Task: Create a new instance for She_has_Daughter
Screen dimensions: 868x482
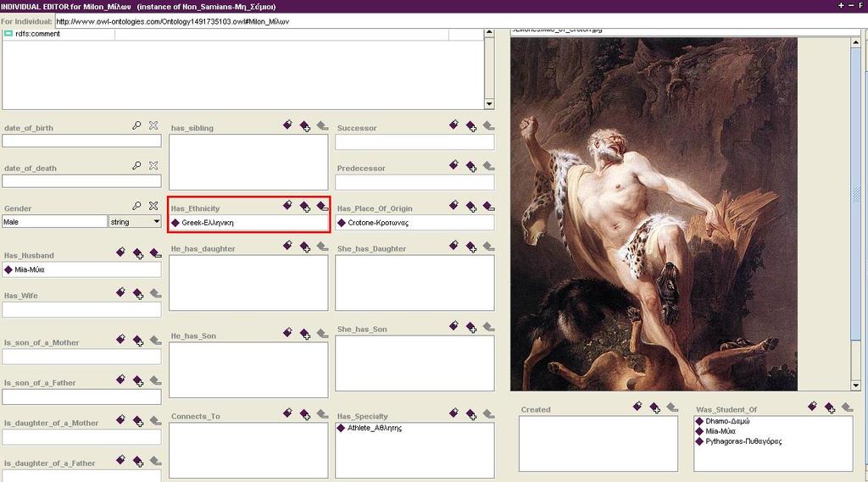Action: pyautogui.click(x=453, y=245)
